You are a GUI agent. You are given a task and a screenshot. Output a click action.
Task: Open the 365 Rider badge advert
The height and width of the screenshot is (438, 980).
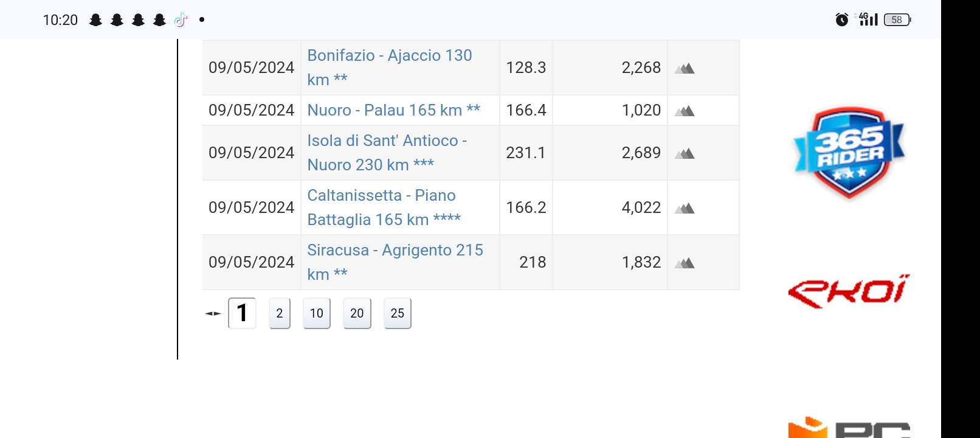849,153
